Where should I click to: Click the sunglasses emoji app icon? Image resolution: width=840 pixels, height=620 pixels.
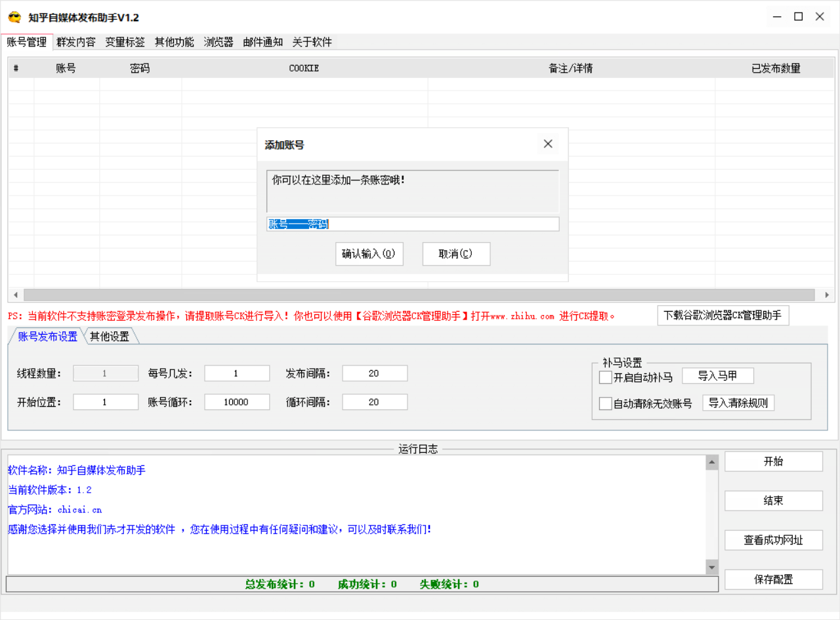point(14,17)
